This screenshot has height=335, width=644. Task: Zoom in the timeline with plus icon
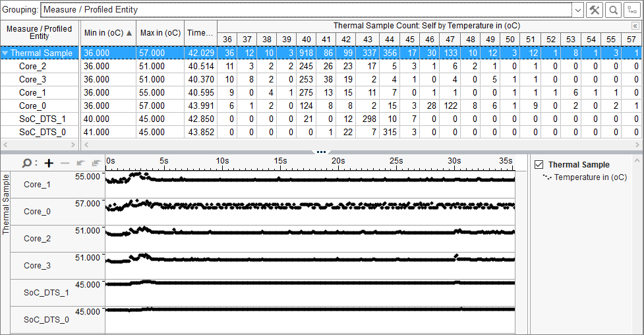point(49,163)
